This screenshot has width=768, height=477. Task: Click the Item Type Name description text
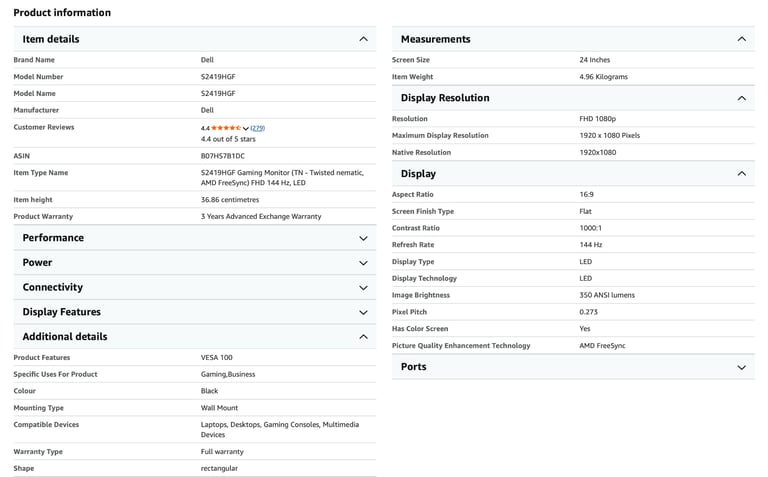point(282,178)
